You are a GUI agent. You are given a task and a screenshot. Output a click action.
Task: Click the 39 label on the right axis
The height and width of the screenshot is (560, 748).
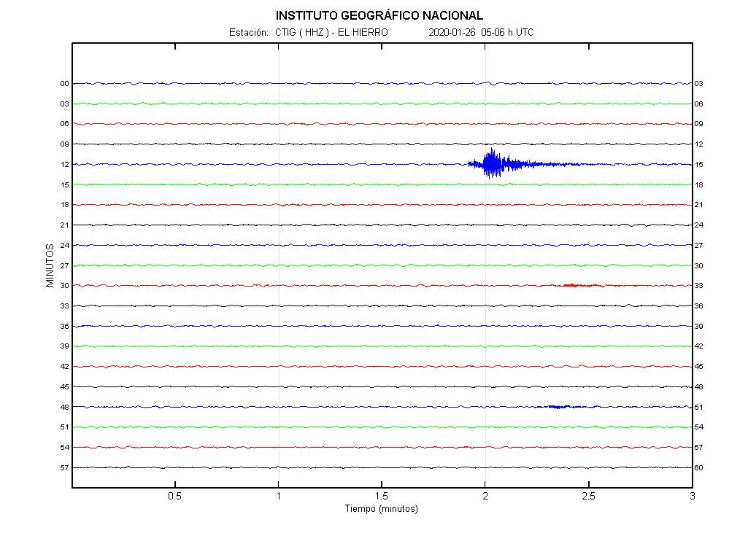[699, 326]
